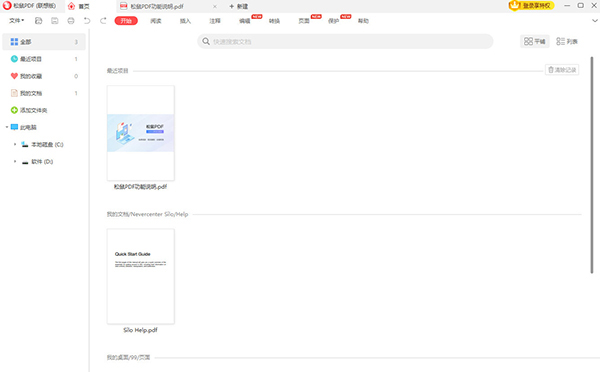The width and height of the screenshot is (600, 372).
Task: Click the quick search document field
Action: (x=345, y=41)
